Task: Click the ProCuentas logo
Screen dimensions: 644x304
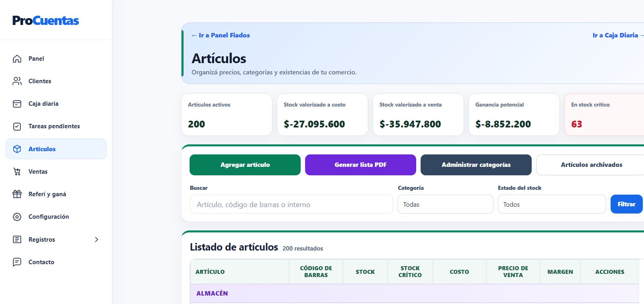Action: (x=45, y=21)
